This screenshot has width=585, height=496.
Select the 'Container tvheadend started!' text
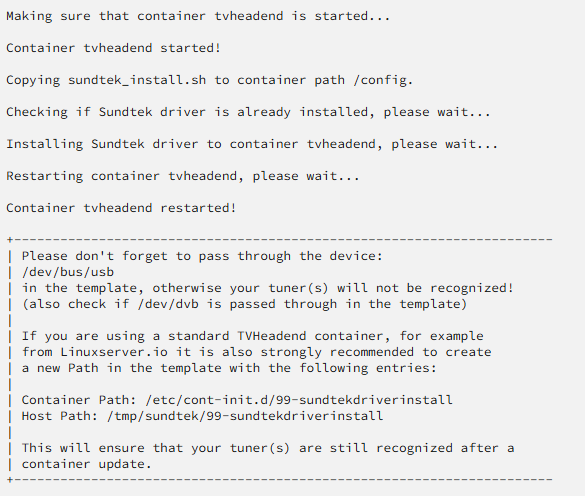coord(114,48)
